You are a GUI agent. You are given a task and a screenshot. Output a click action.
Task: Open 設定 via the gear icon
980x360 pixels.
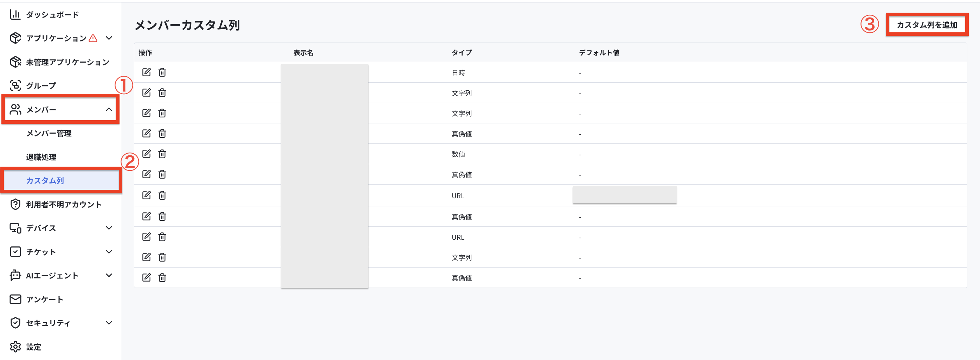click(x=15, y=347)
